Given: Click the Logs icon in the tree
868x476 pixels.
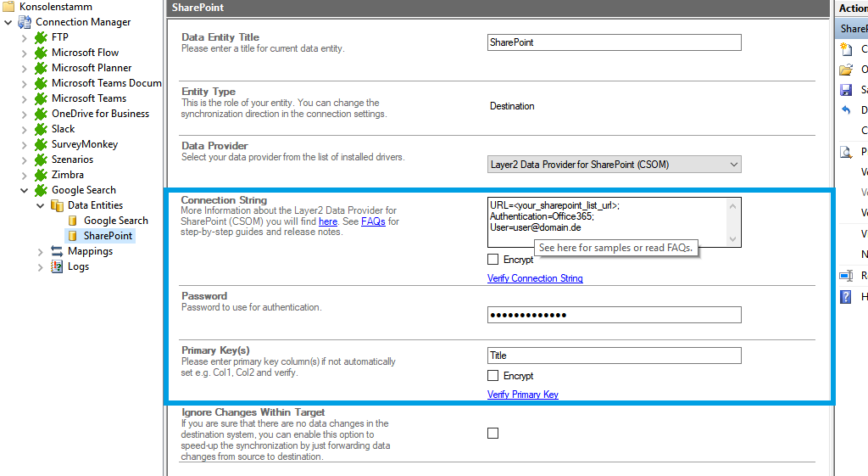Looking at the screenshot, I should 57,266.
